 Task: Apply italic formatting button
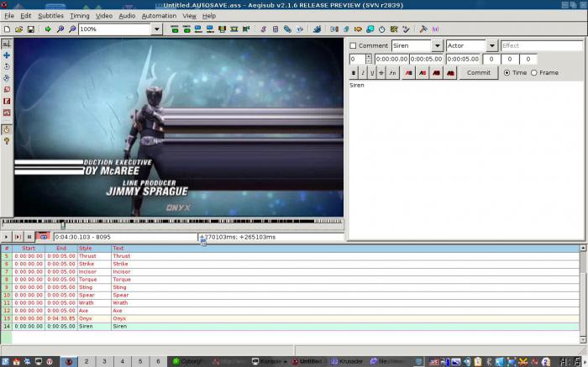363,73
